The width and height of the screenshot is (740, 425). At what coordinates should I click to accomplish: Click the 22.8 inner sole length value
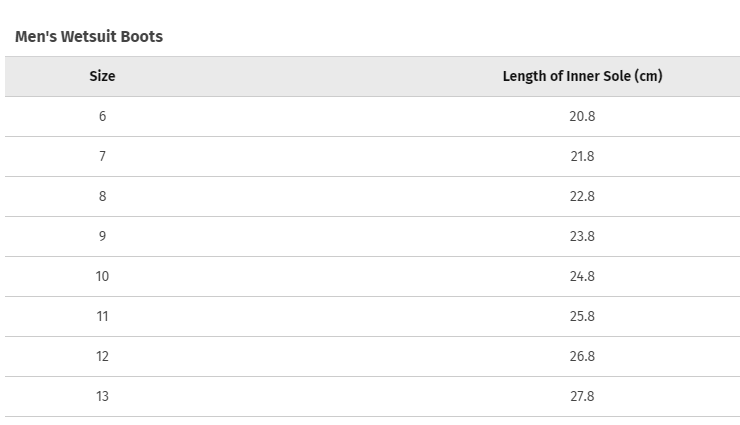[582, 196]
